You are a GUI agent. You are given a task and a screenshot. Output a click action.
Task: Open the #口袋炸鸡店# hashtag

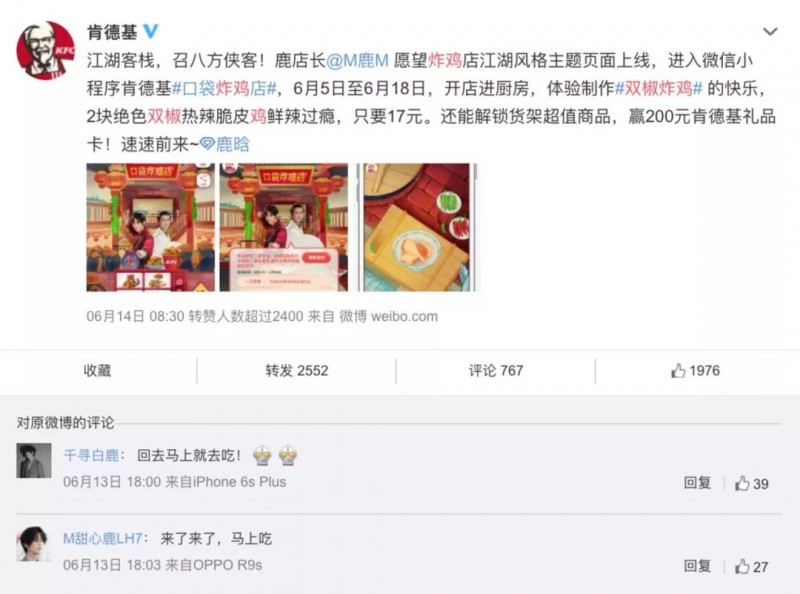(x=224, y=89)
